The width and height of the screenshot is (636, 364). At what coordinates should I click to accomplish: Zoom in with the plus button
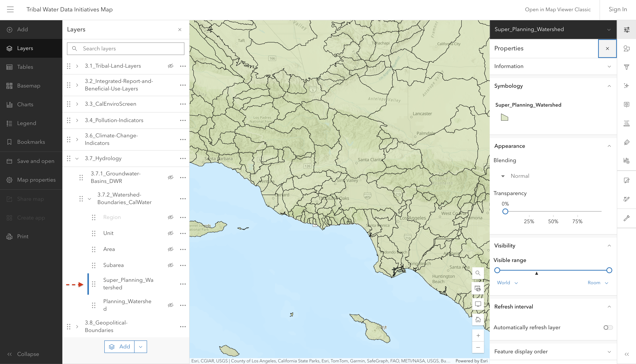[478, 336]
